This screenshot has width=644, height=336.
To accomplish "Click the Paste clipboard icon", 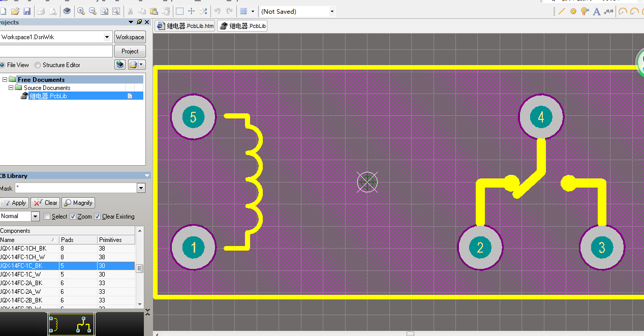I will point(154,11).
